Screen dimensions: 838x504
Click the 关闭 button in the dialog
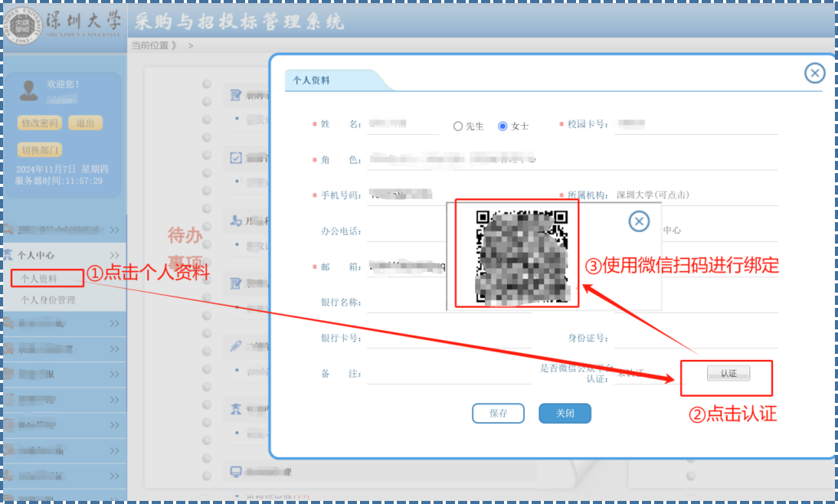tap(565, 413)
